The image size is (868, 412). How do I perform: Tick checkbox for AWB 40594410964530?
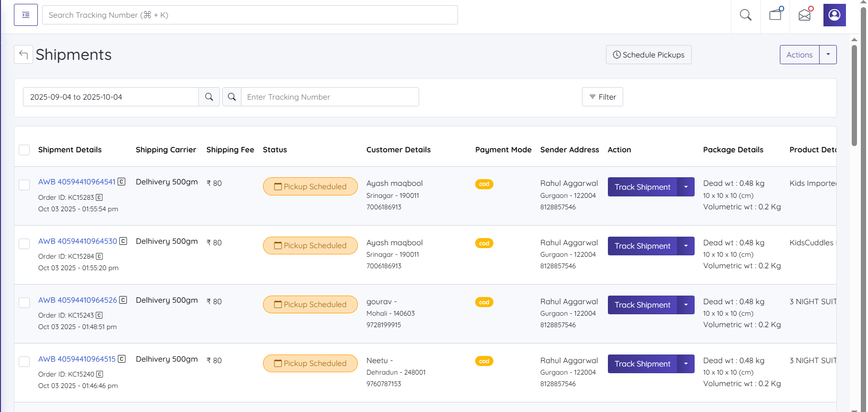(x=24, y=244)
